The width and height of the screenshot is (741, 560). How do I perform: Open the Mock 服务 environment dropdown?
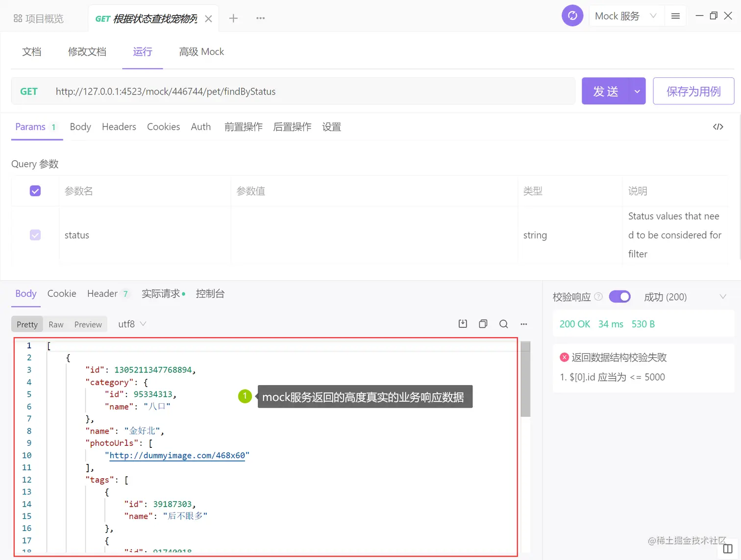coord(626,15)
